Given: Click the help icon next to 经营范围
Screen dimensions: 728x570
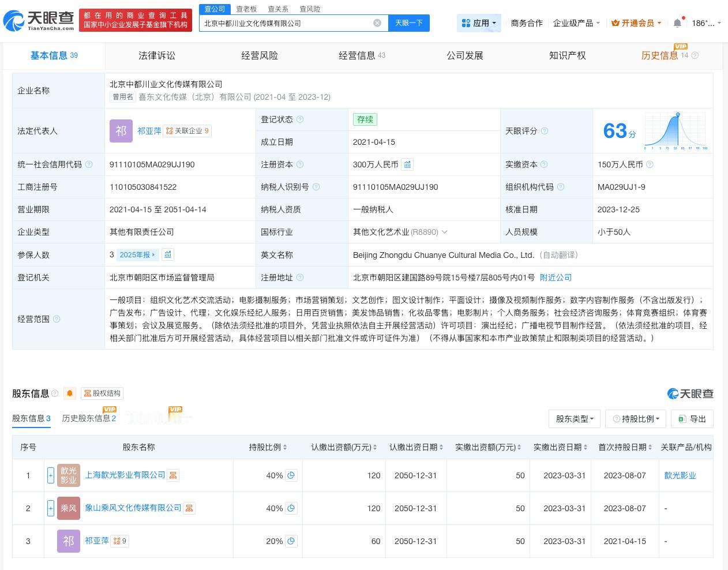Looking at the screenshot, I should click(57, 319).
